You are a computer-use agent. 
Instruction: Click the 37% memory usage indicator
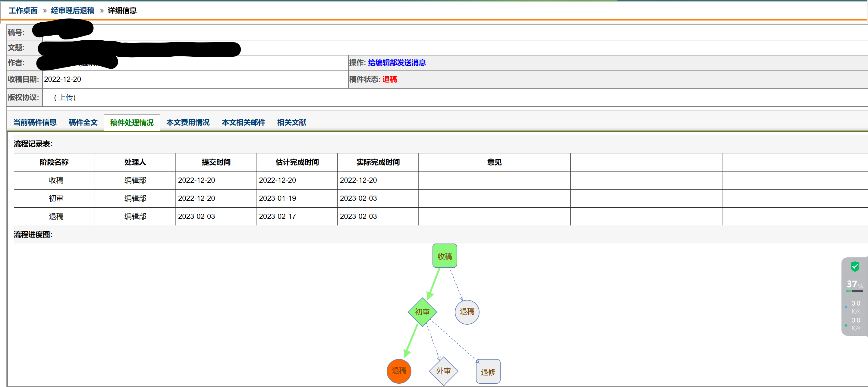pyautogui.click(x=854, y=285)
